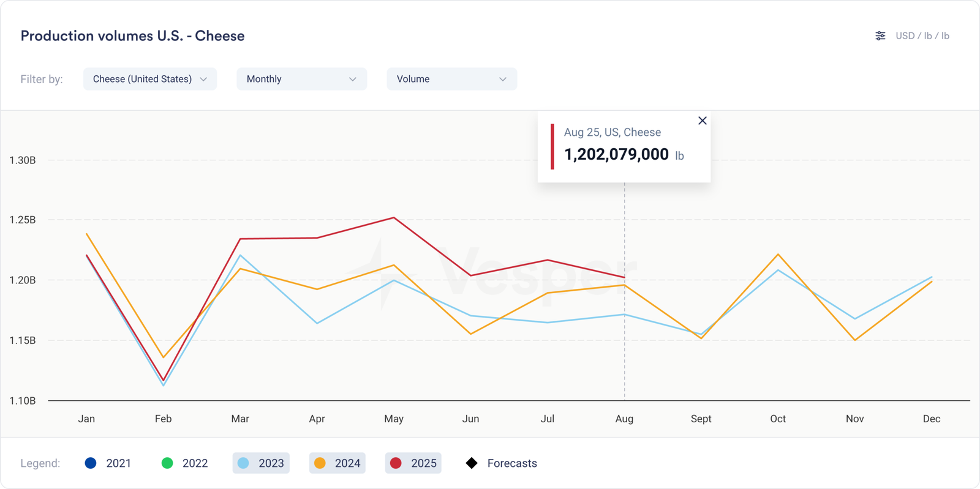
Task: Toggle the 2023 series in legend
Action: pyautogui.click(x=262, y=463)
